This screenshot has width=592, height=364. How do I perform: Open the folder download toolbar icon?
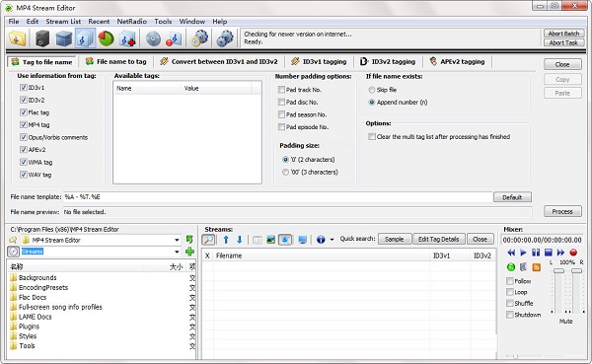click(x=18, y=38)
